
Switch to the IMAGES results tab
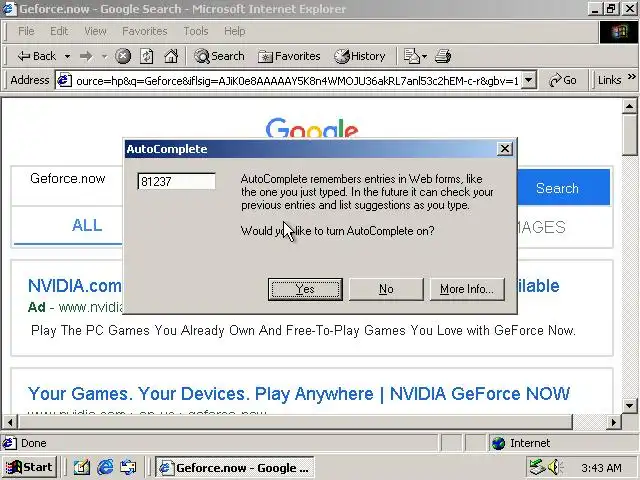pyautogui.click(x=541, y=227)
